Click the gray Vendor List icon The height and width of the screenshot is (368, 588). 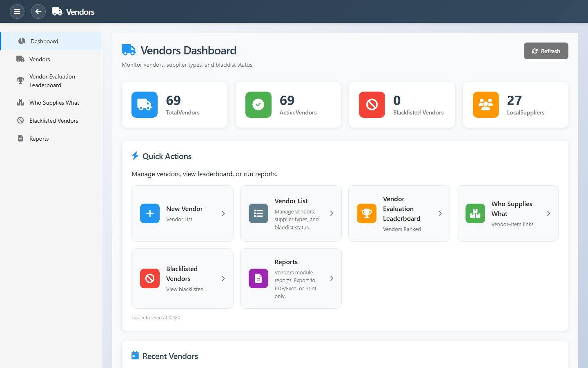point(258,213)
